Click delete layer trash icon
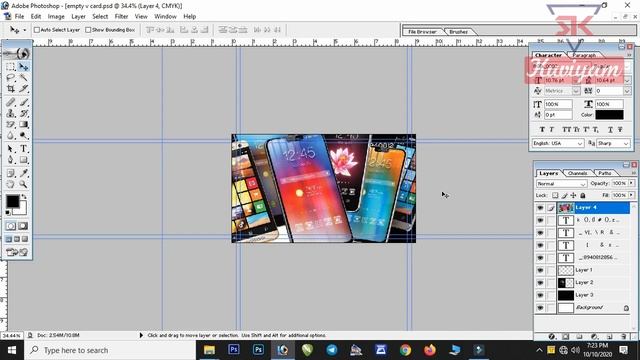 pyautogui.click(x=623, y=336)
